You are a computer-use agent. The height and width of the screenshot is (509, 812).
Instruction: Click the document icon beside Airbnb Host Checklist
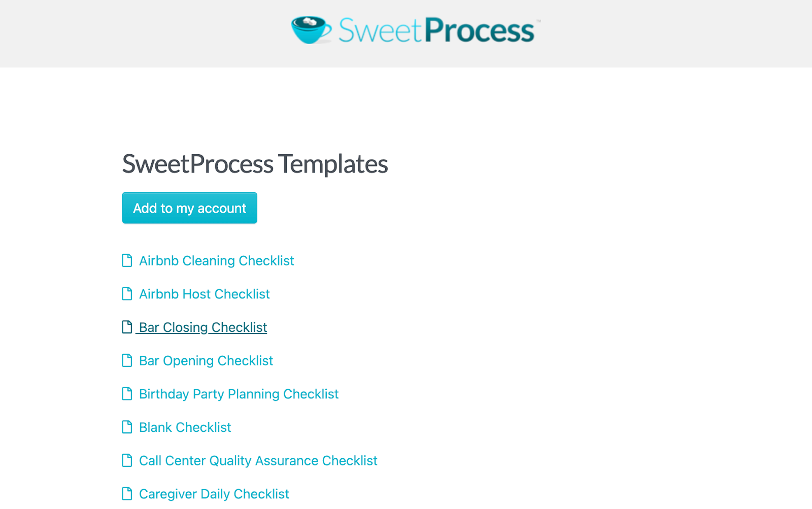point(127,293)
